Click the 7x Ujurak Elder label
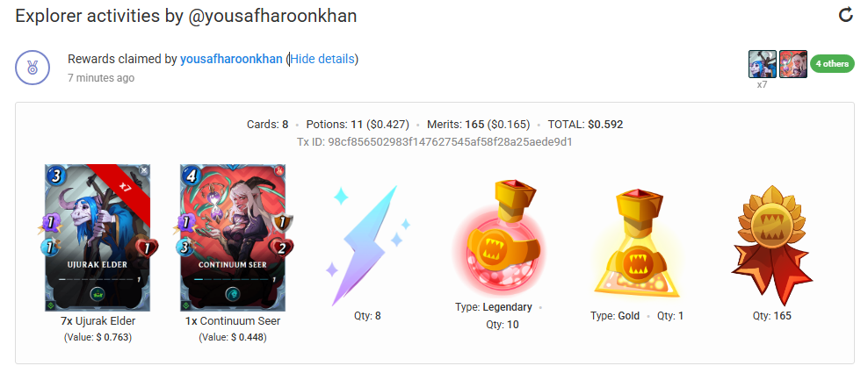This screenshot has width=868, height=366. click(x=98, y=320)
